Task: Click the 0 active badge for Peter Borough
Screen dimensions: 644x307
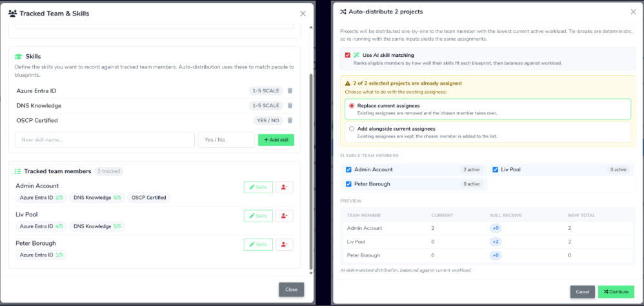Action: [x=472, y=184]
